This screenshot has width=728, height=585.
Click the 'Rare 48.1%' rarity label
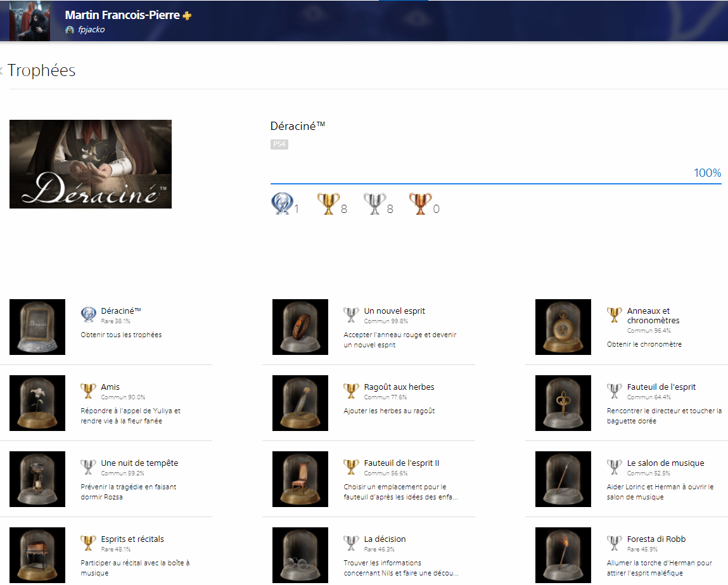(x=115, y=550)
